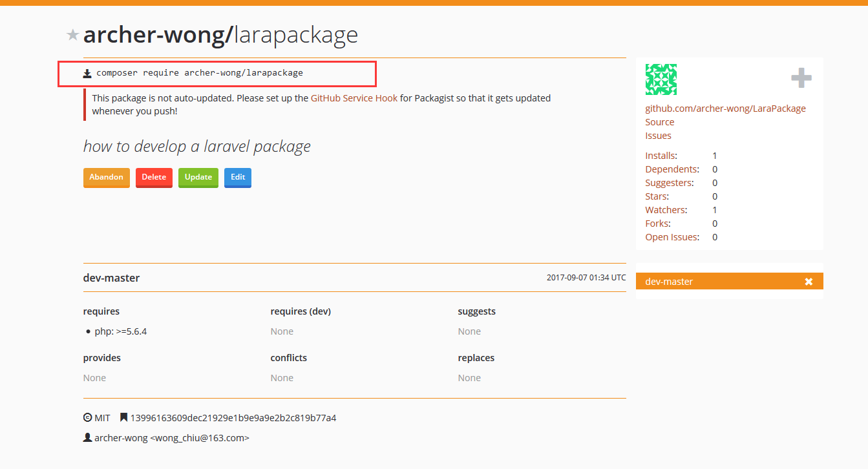
Task: Click the MIT license text
Action: pos(102,418)
